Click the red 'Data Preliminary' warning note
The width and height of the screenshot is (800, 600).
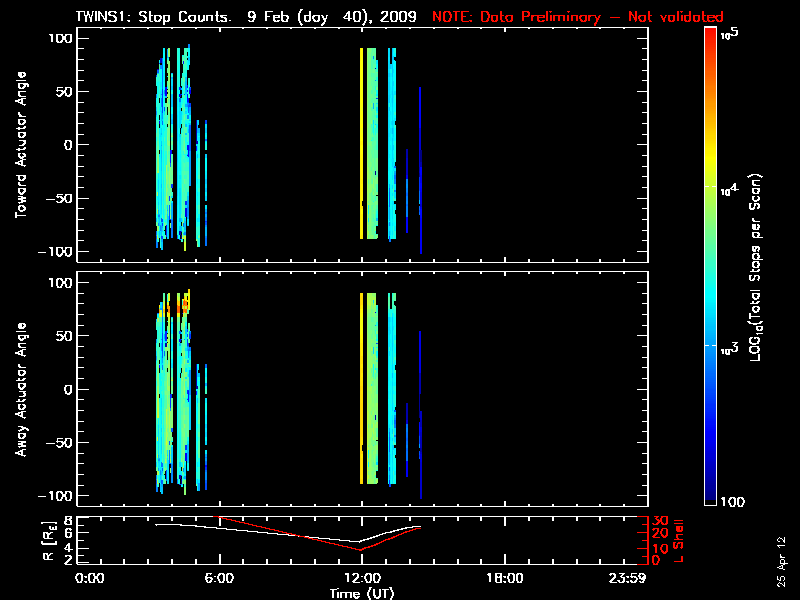coord(577,17)
